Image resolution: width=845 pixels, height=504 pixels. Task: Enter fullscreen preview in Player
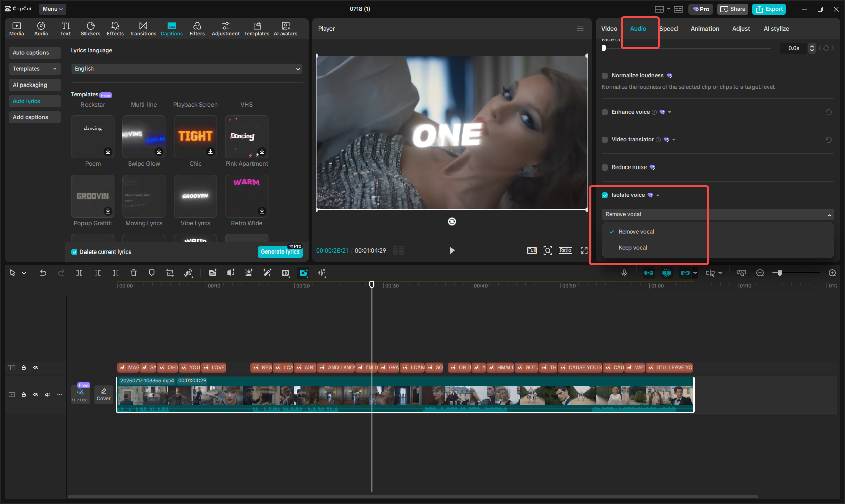click(584, 250)
